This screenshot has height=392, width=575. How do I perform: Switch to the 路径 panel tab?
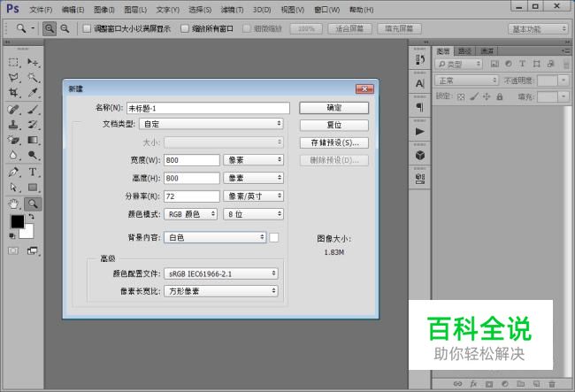pos(465,51)
